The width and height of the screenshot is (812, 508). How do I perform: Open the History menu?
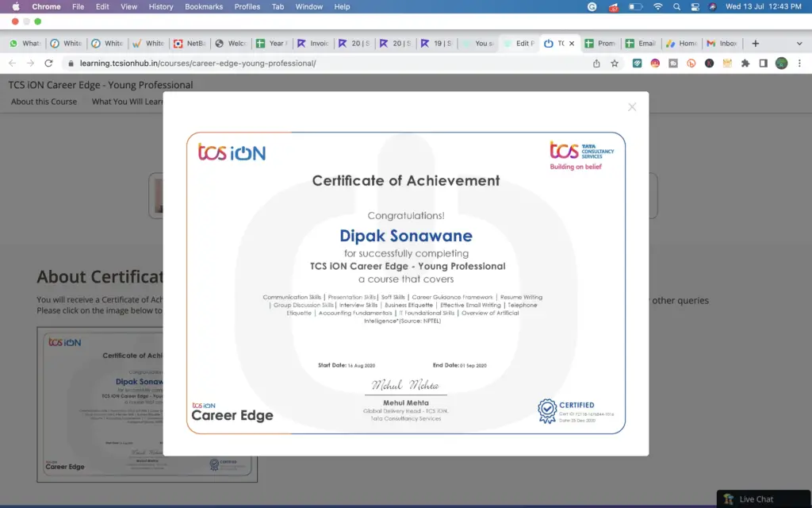161,6
